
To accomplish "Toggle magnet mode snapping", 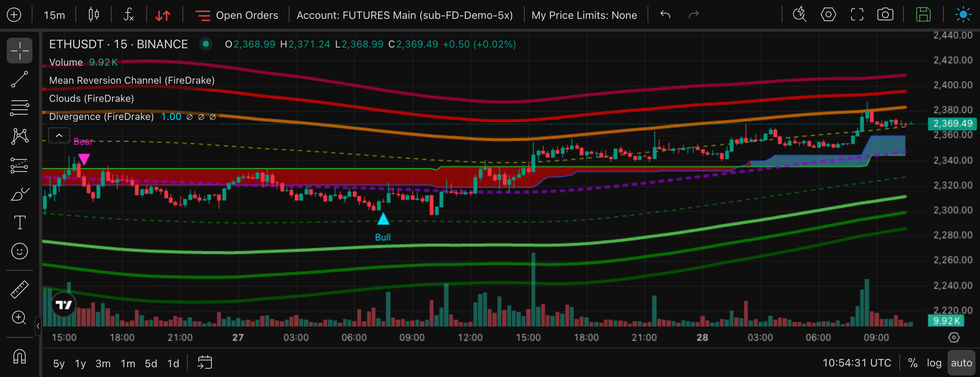I will tap(19, 357).
